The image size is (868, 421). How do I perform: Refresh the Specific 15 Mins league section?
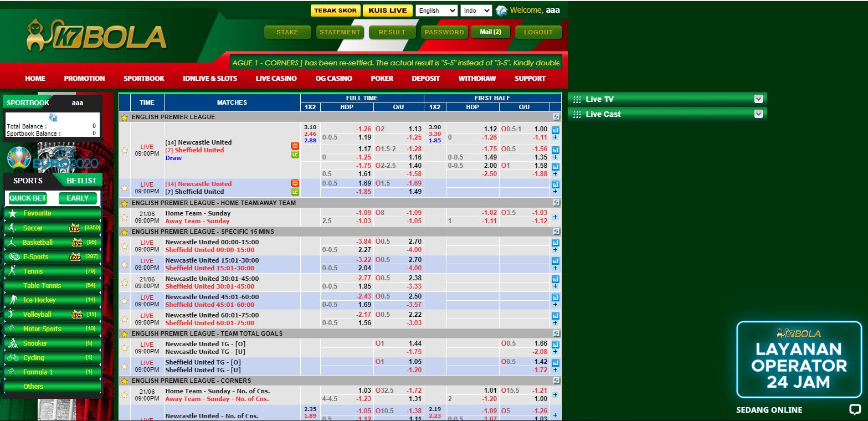pos(556,232)
